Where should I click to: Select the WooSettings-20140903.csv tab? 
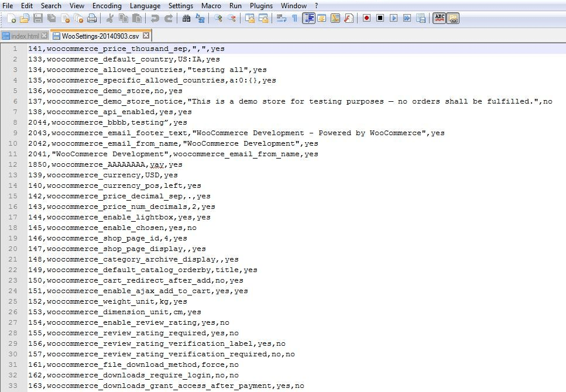(x=100, y=36)
